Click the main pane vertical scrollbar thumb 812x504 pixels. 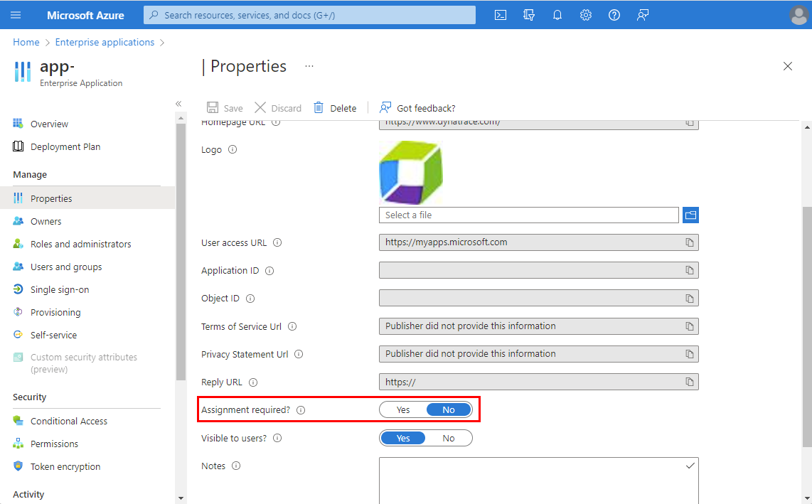[807, 326]
